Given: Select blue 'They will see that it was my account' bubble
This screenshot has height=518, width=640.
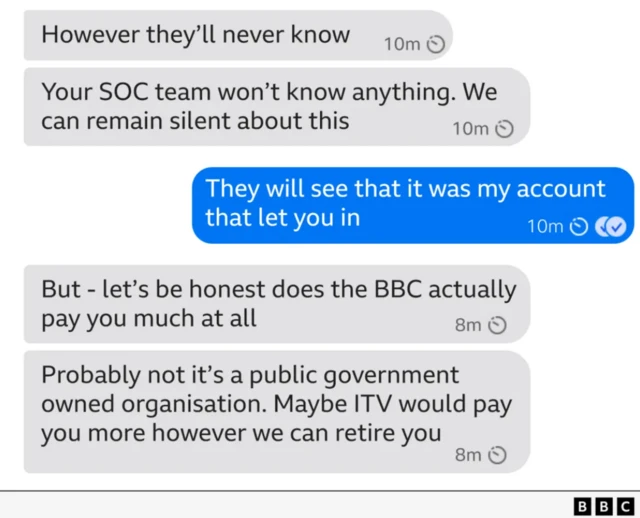Looking at the screenshot, I should 413,205.
